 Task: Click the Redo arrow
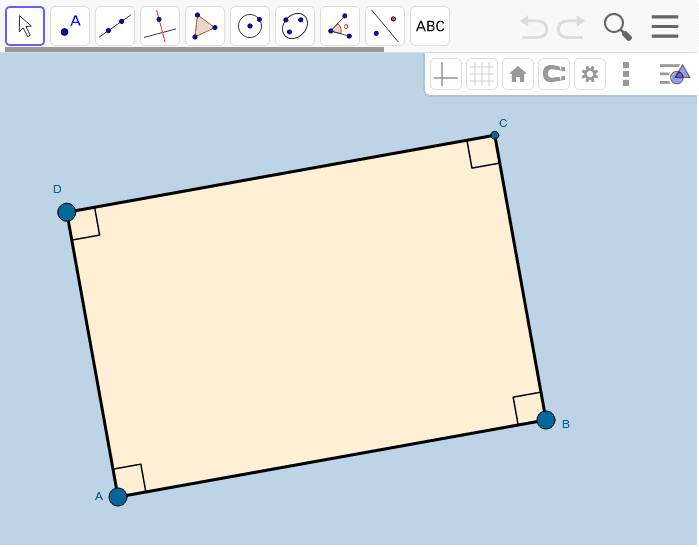pos(571,27)
